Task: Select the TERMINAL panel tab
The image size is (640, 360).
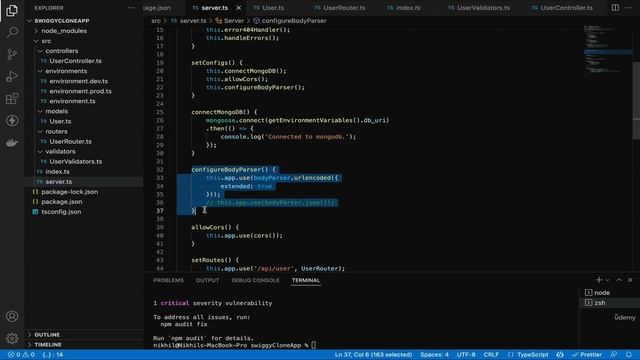Action: pyautogui.click(x=306, y=280)
